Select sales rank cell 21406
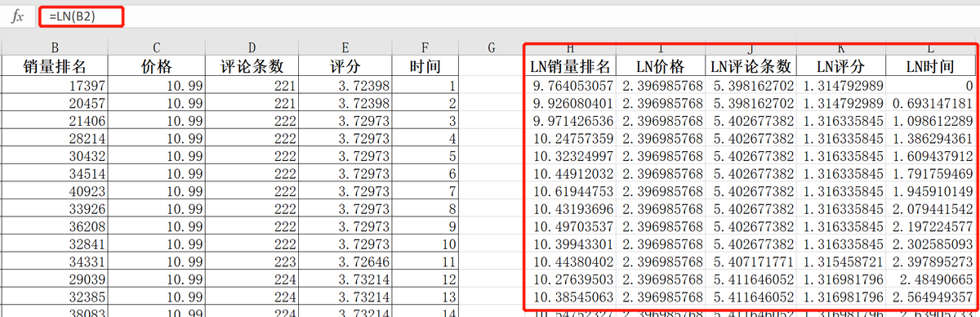The image size is (980, 317). point(54,121)
